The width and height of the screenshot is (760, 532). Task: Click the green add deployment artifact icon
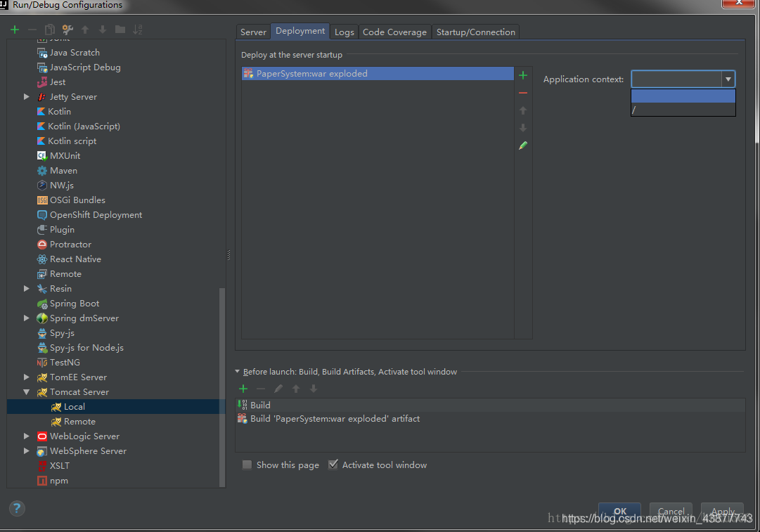coord(522,75)
